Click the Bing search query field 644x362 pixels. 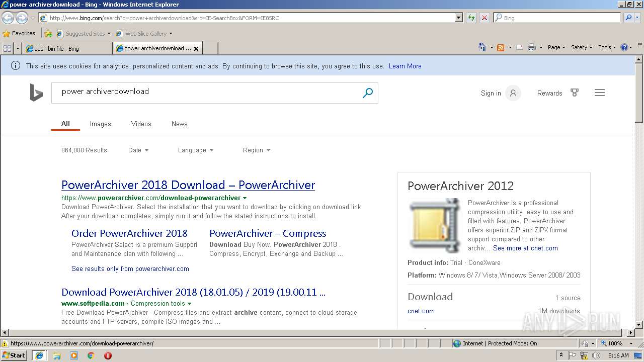click(206, 92)
